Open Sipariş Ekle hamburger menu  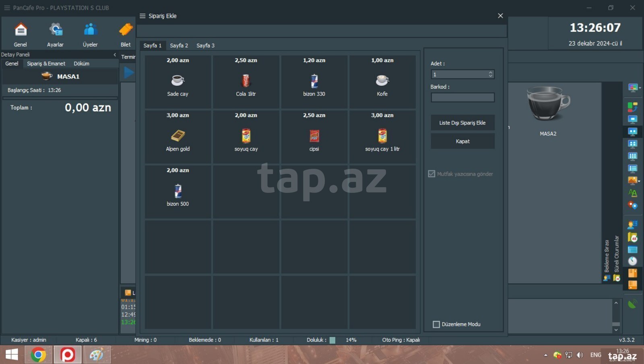click(142, 16)
